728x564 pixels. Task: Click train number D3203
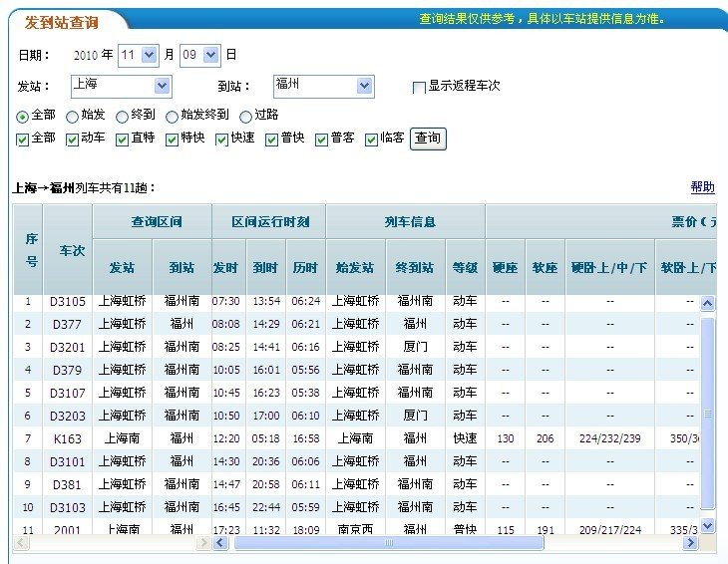pyautogui.click(x=68, y=417)
